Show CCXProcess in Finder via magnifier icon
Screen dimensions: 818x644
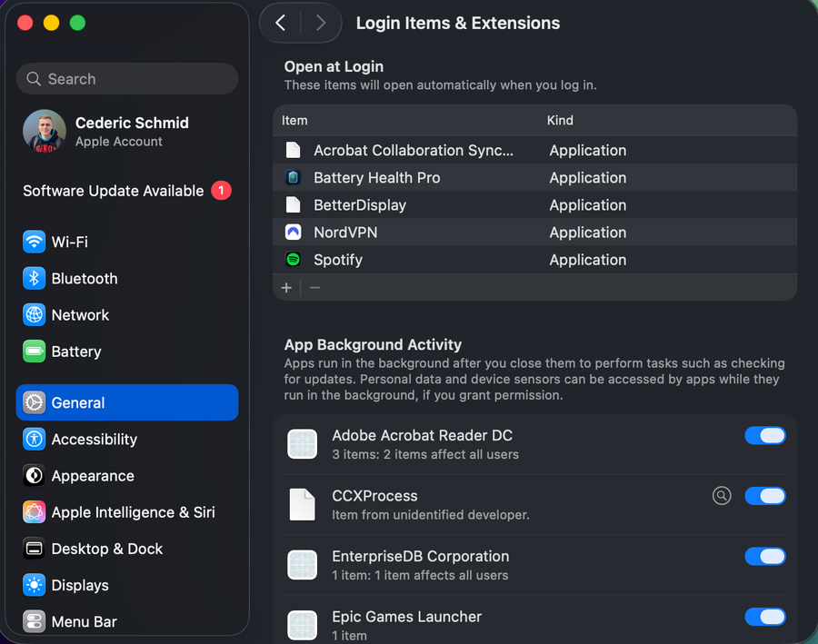[x=722, y=495]
